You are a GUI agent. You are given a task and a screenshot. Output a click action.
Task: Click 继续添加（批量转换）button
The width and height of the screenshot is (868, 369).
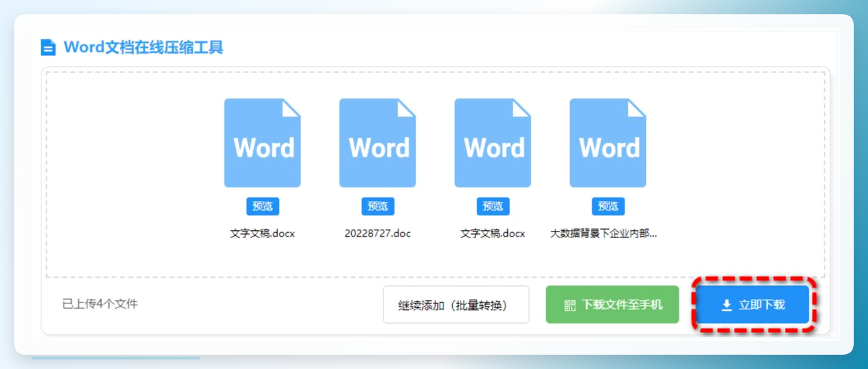[x=456, y=305]
